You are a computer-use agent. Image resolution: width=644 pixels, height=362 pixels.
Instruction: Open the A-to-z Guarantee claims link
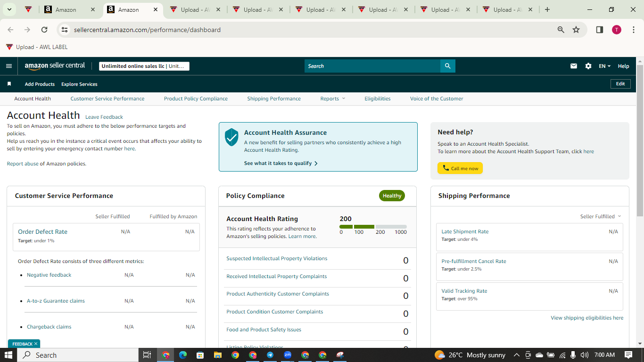click(56, 301)
